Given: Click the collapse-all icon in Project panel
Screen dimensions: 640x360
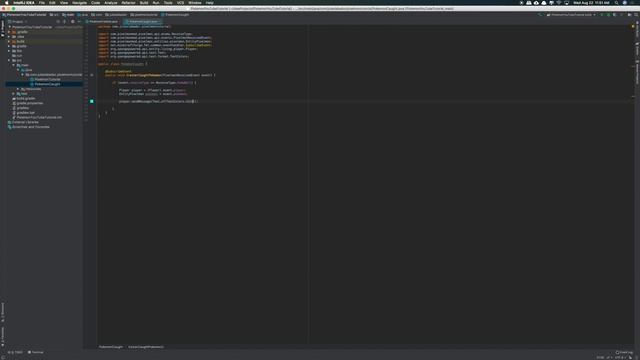Looking at the screenshot, I should [64, 22].
